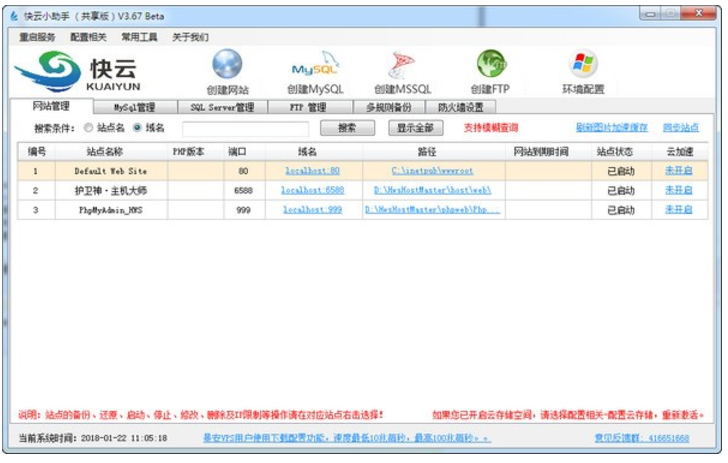
Task: Select the 域名 radio button
Action: tap(137, 128)
